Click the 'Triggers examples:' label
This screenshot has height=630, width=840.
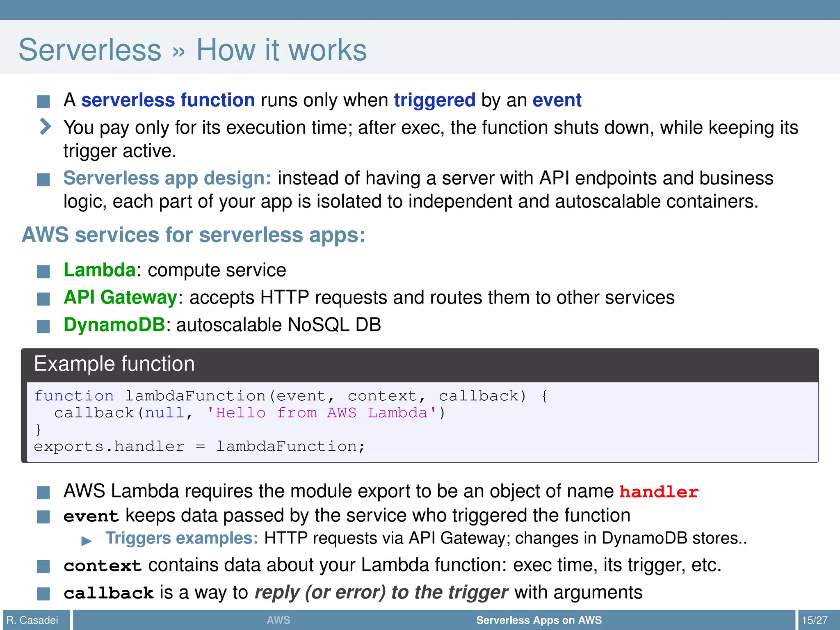pos(182,539)
